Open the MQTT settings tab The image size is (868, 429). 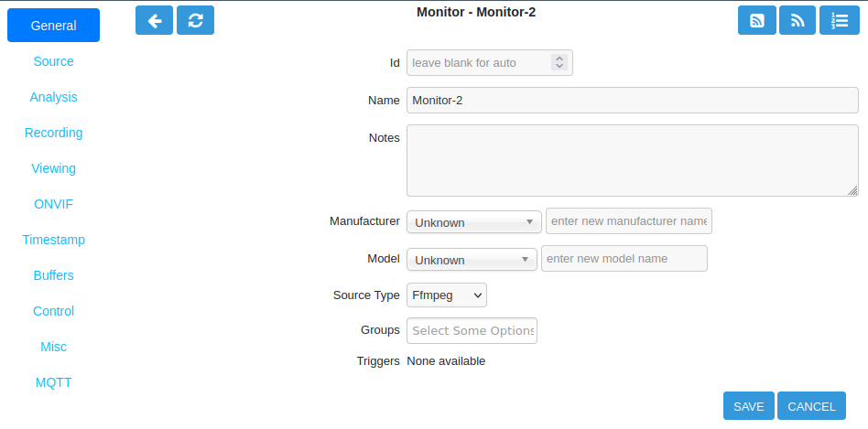[x=54, y=382]
